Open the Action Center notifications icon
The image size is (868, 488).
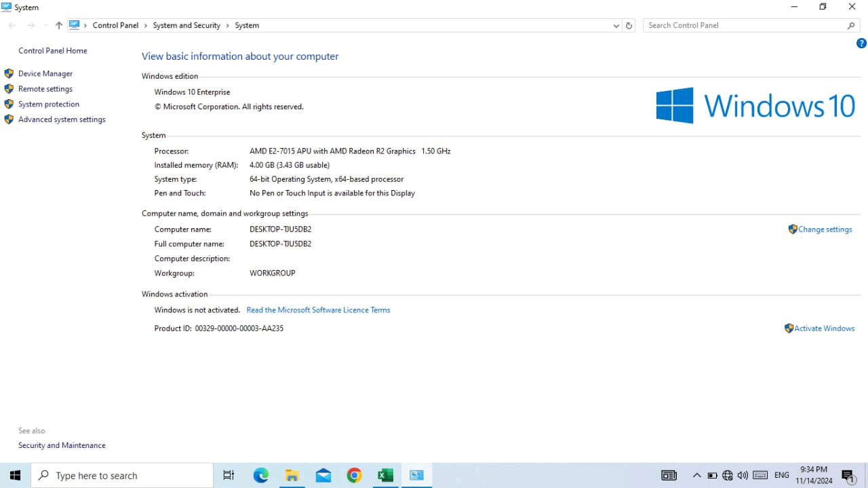(x=848, y=476)
